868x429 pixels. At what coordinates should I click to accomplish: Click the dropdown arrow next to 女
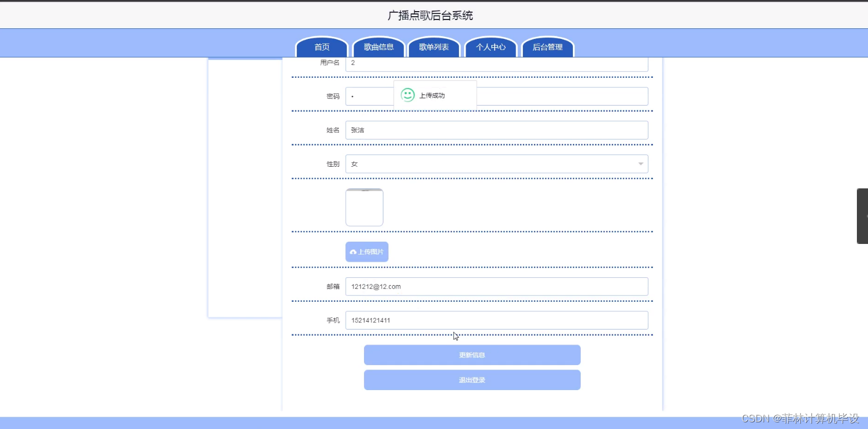click(640, 163)
